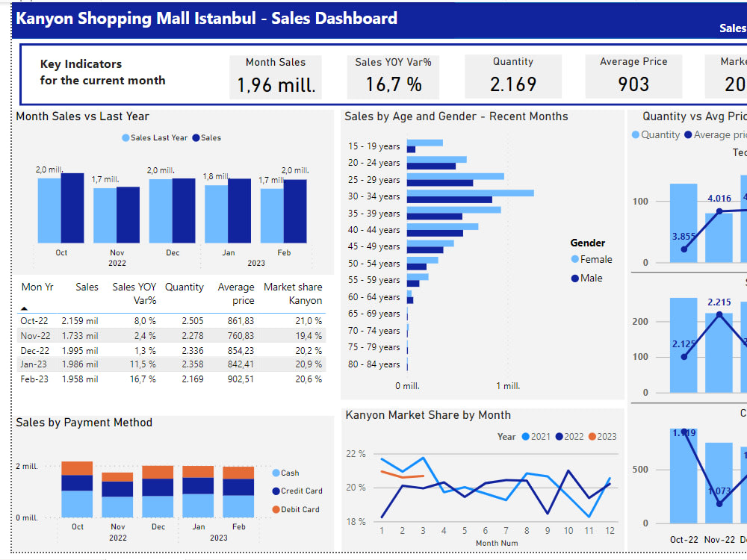
Task: Click the 2.159 mil sales cell
Action: coord(80,321)
